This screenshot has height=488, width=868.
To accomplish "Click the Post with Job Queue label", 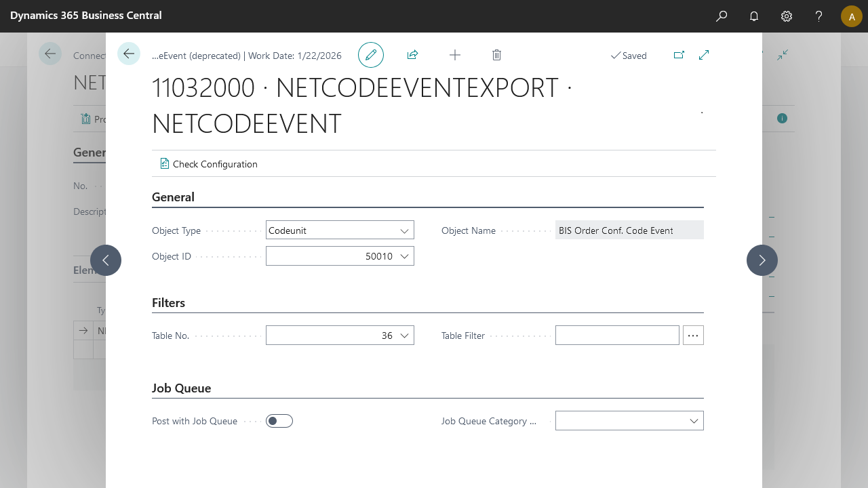I will (195, 421).
